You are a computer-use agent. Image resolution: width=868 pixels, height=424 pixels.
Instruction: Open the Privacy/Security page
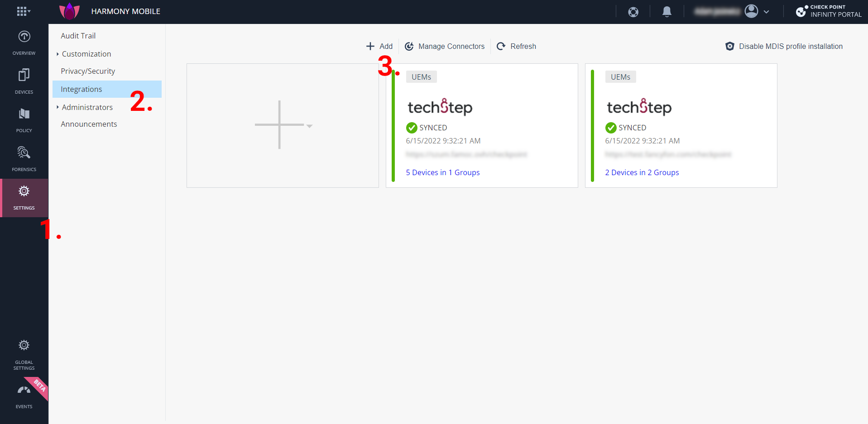point(88,71)
